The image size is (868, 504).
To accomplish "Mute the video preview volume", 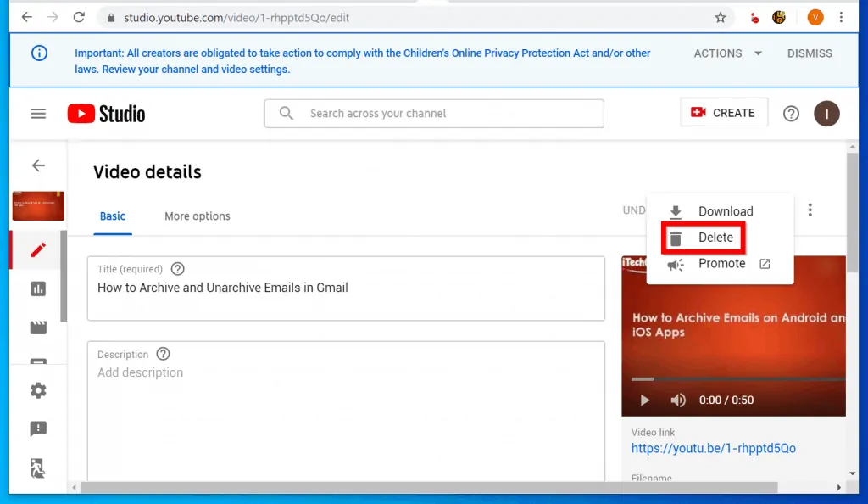I will click(x=678, y=400).
